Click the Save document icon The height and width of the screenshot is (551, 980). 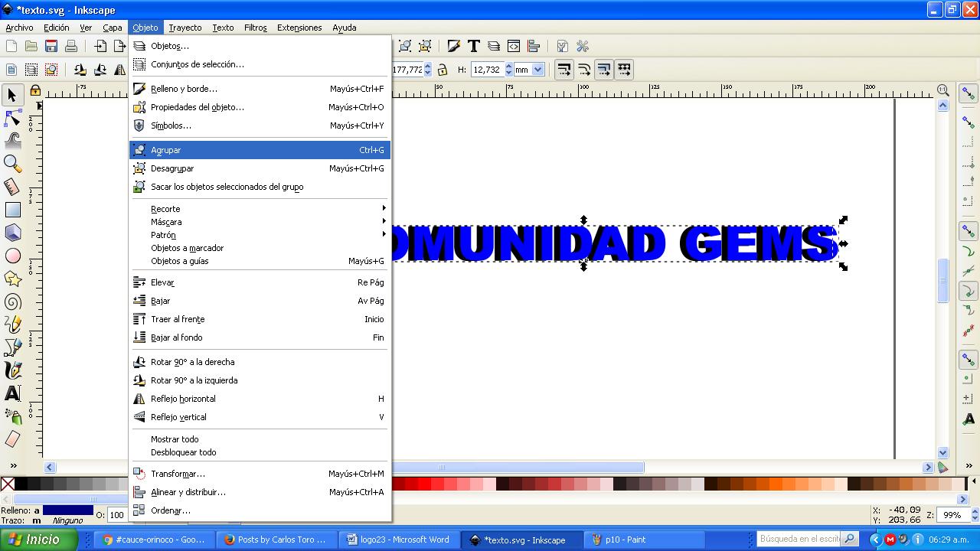click(51, 47)
